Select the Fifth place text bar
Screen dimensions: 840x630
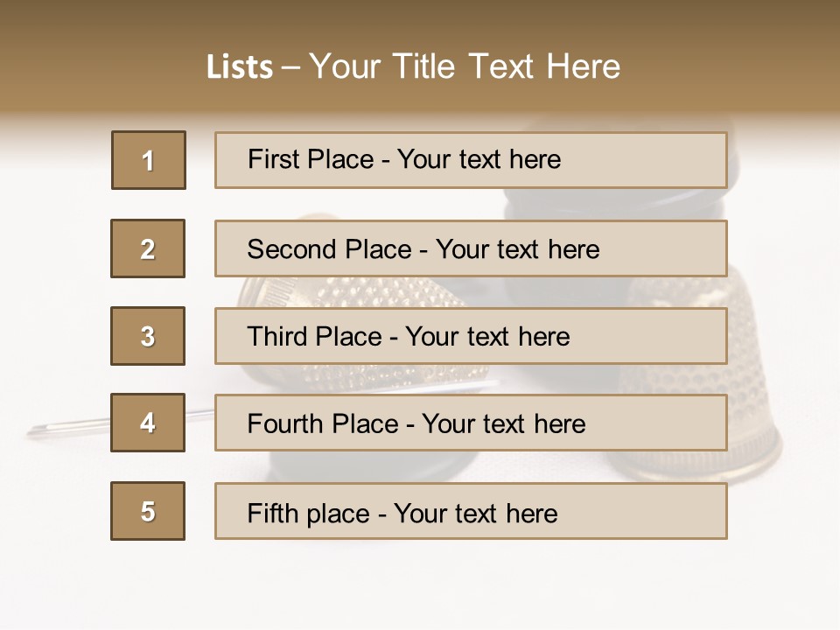click(x=471, y=511)
